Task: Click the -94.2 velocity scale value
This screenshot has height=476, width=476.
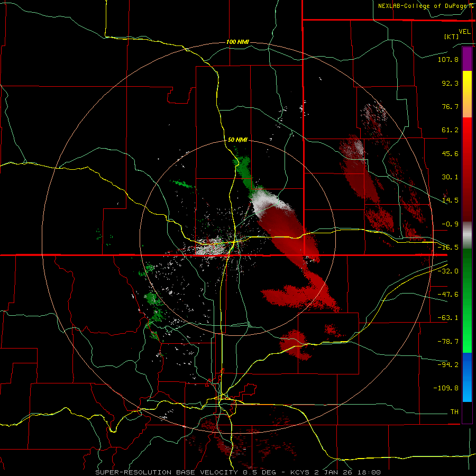Action: point(448,365)
